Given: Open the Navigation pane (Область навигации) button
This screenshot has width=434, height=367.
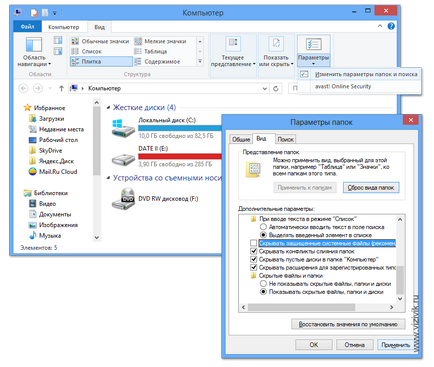Looking at the screenshot, I should pyautogui.click(x=34, y=51).
